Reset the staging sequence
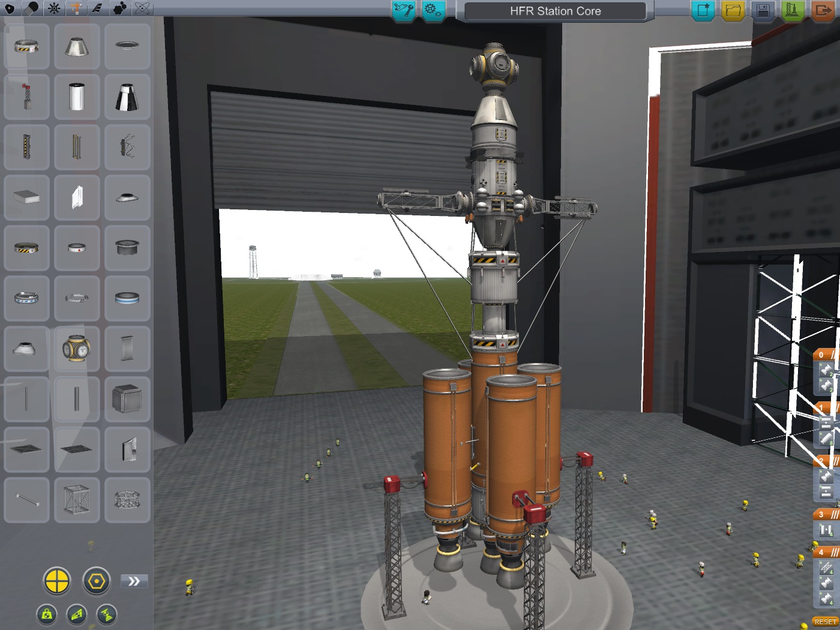Screen dimensions: 840x630 point(825,622)
